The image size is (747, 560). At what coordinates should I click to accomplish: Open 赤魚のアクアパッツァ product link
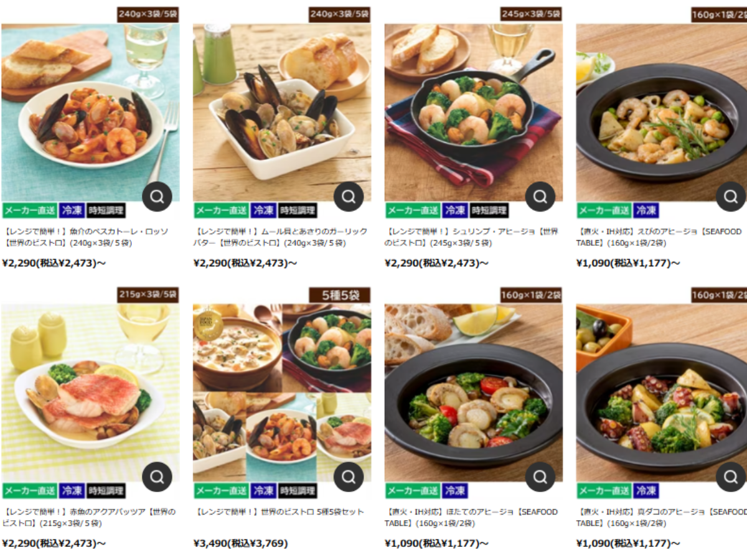point(89,518)
